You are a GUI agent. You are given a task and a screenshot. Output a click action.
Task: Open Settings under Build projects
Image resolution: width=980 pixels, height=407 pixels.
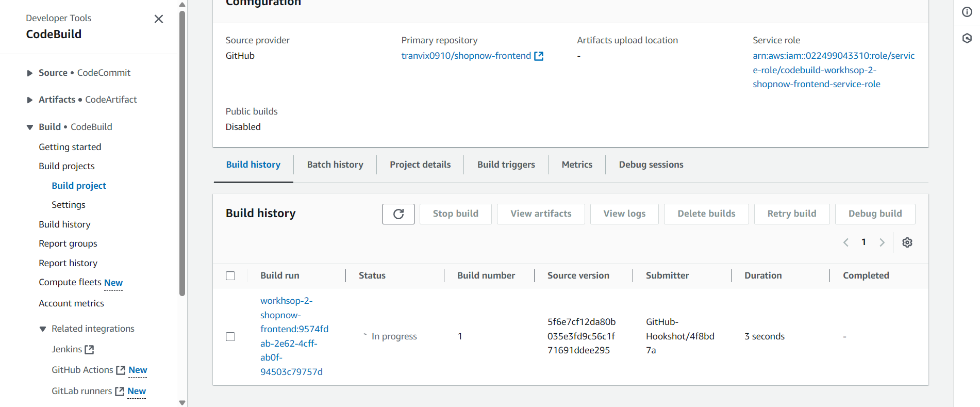coord(69,205)
